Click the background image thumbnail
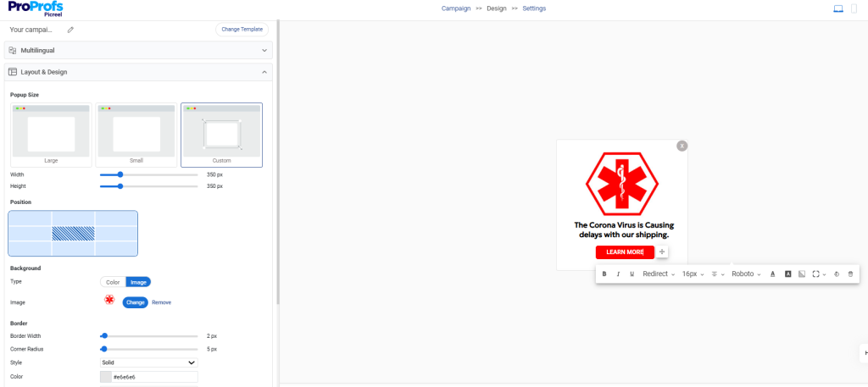 click(109, 300)
